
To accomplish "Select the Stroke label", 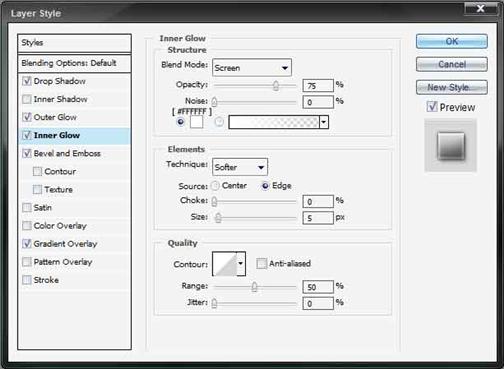I will click(x=46, y=280).
